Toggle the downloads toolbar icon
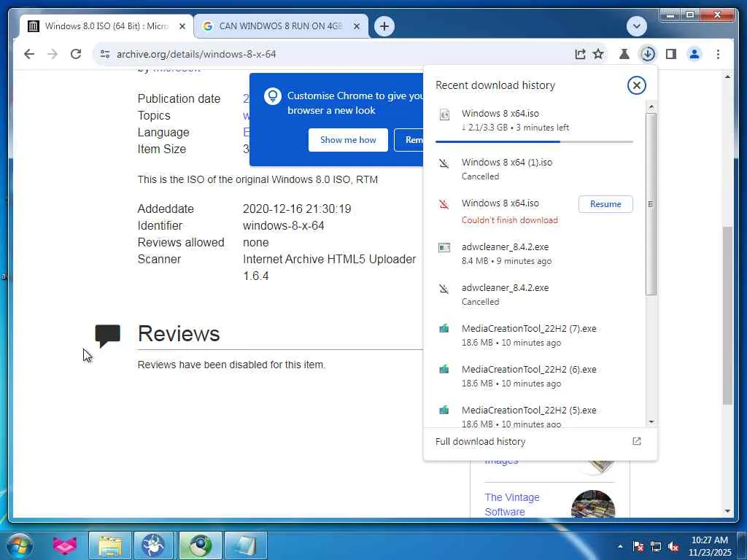 (648, 54)
